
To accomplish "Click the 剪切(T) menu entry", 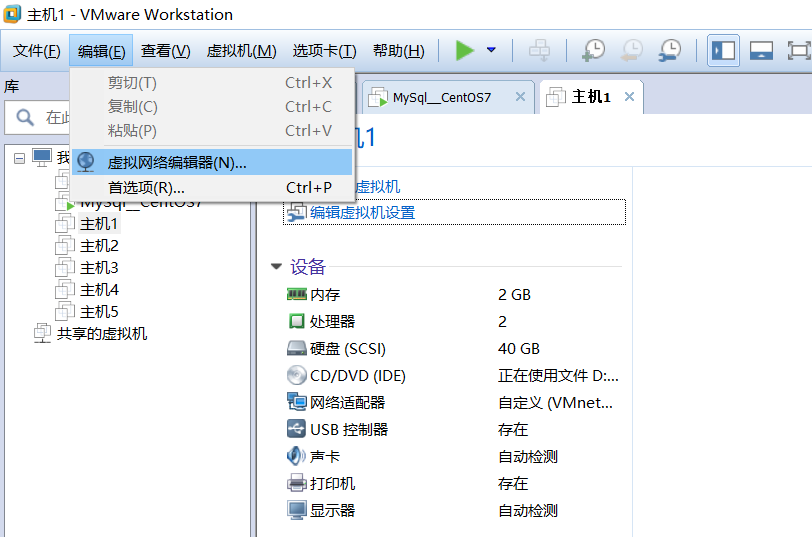I will pos(212,82).
